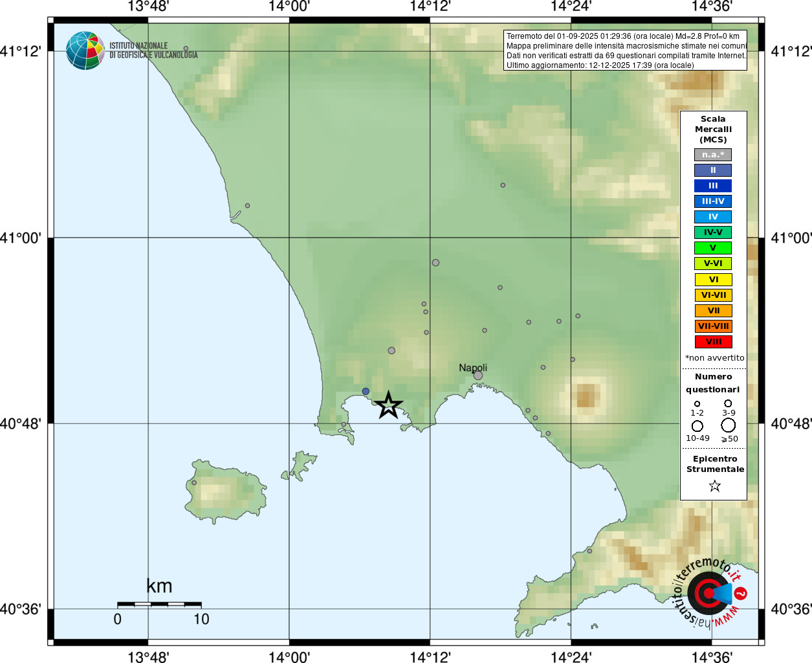812x663 pixels.
Task: Click the top 14°12' longitude label
Action: coord(430,6)
